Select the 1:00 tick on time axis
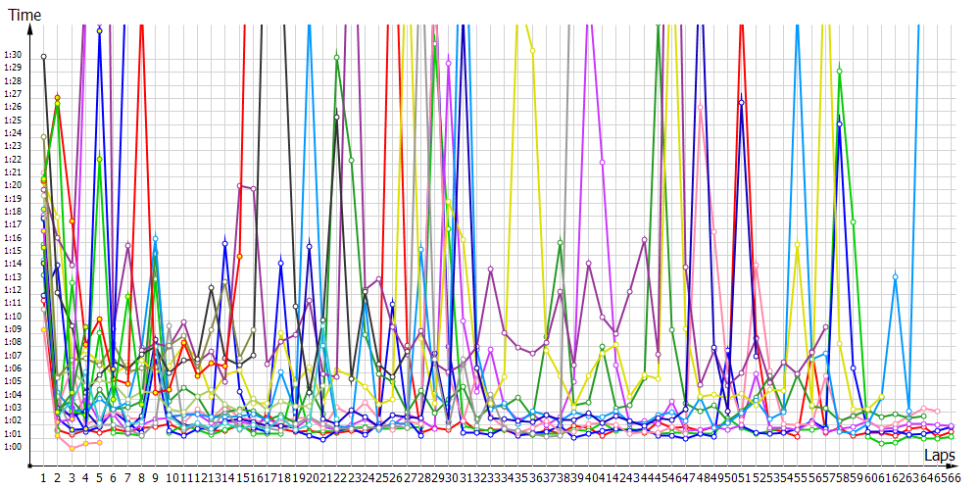 pos(12,447)
